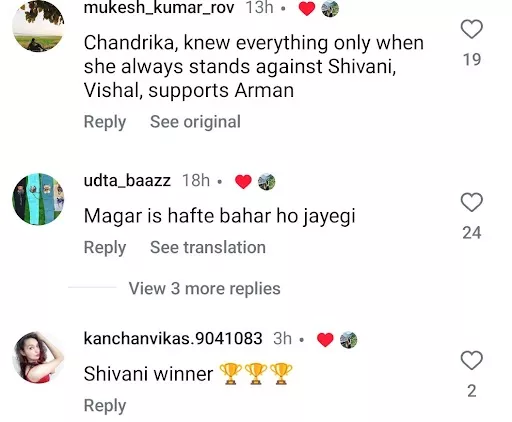Screen dimensions: 512x422
Task: Click the small creator avatar beside kanchanvikas.9041083's heart
Action: click(x=348, y=340)
